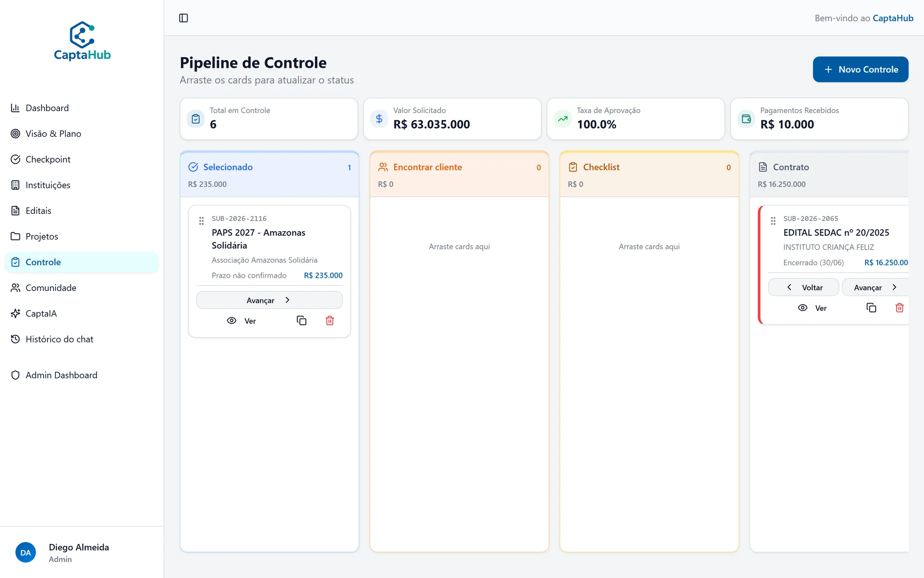Image resolution: width=924 pixels, height=578 pixels.
Task: Advance the EDITAL SEDAC card
Action: tap(875, 287)
